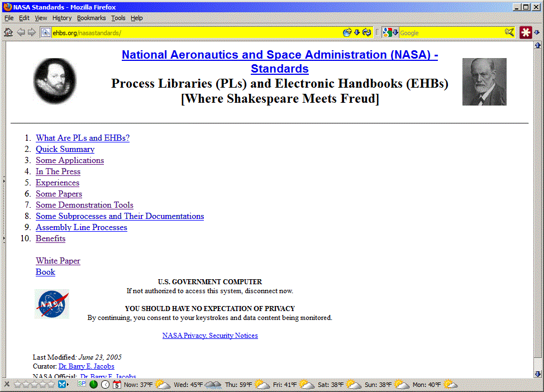
Task: Click the clock icon in status bar
Action: click(x=105, y=384)
